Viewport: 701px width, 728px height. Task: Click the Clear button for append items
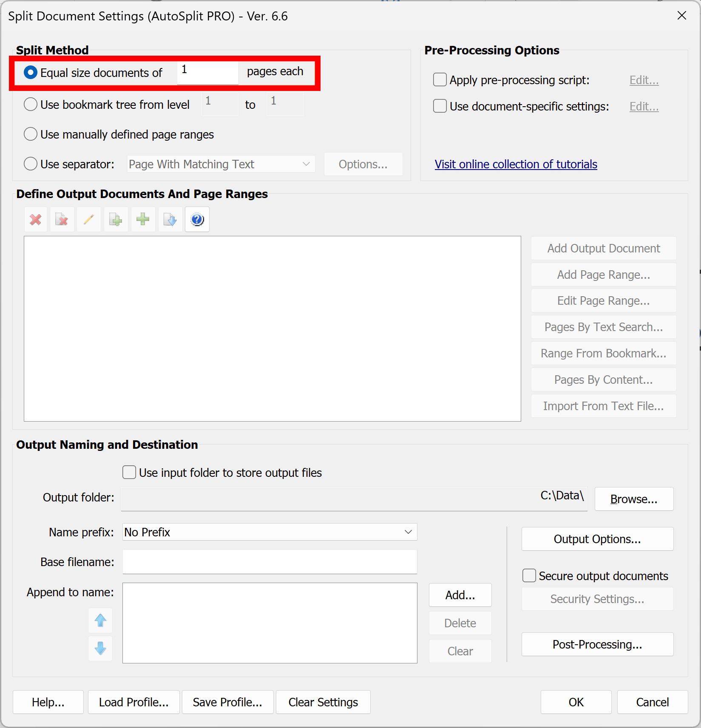click(x=460, y=651)
